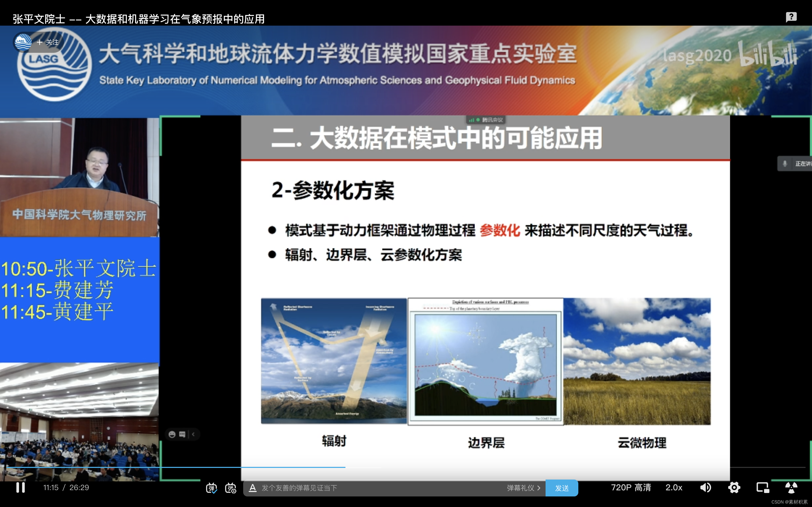Open danmaku text style options (A icon)
Screen dimensions: 812x507
click(x=253, y=488)
